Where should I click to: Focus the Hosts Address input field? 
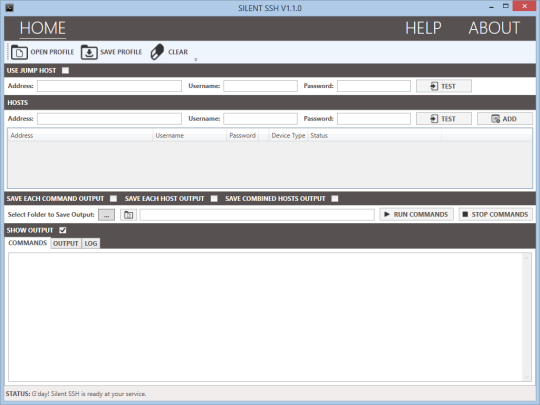tap(110, 118)
